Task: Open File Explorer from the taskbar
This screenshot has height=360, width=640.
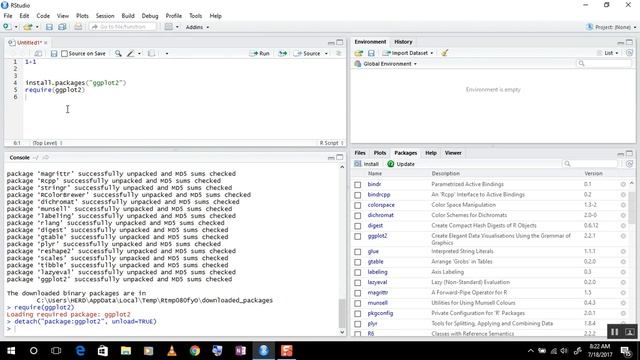Action: [x=126, y=351]
